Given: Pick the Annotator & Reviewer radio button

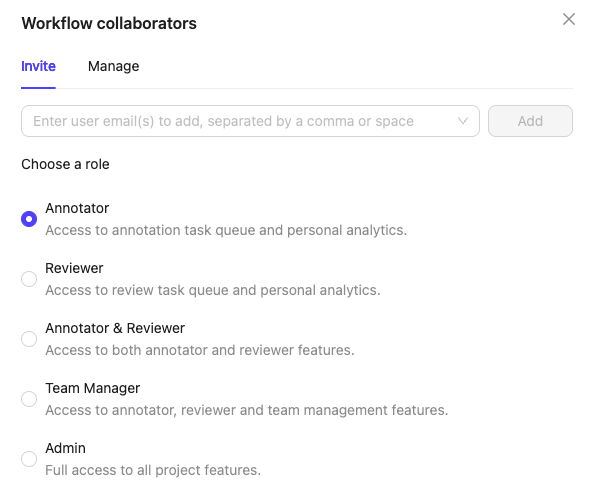Looking at the screenshot, I should pyautogui.click(x=29, y=339).
